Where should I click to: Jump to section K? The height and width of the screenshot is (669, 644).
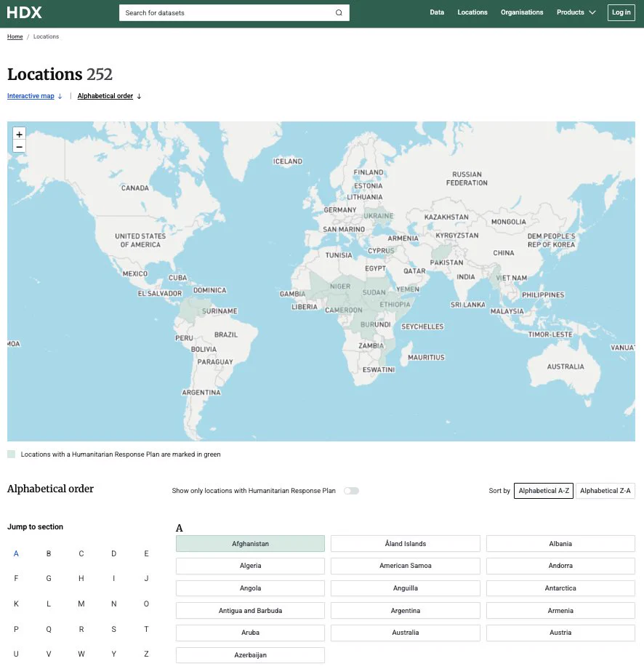click(x=16, y=604)
